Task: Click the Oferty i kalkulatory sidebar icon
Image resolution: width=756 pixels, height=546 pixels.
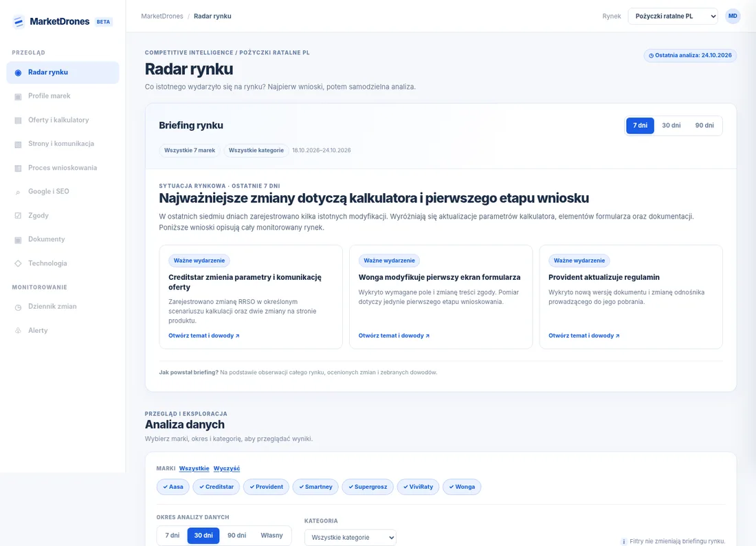Action: click(18, 120)
